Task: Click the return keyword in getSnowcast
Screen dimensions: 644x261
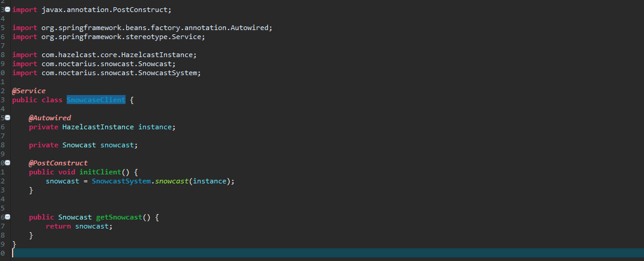Action: click(x=58, y=226)
